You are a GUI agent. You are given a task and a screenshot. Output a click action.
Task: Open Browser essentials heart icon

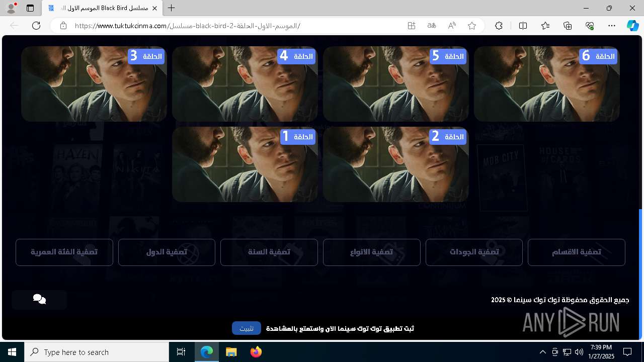[590, 26]
